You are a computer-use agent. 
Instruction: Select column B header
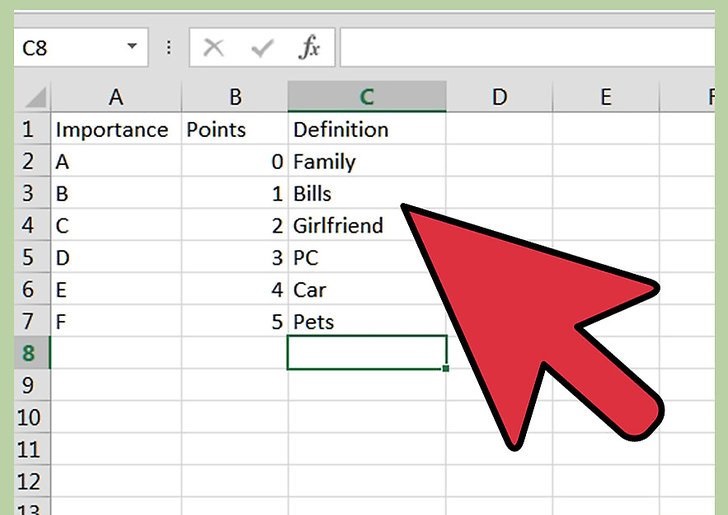[x=235, y=97]
